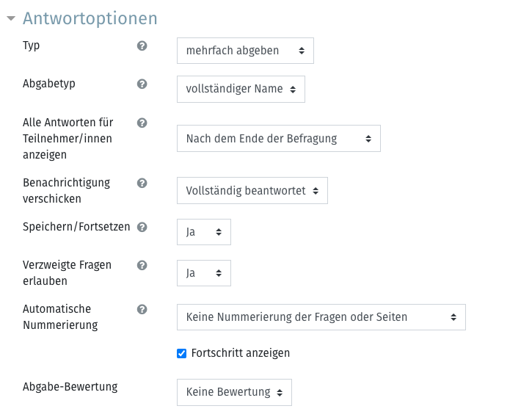Click the Speichern/Fortsetzen help icon
This screenshot has height=417, width=532.
pos(142,227)
